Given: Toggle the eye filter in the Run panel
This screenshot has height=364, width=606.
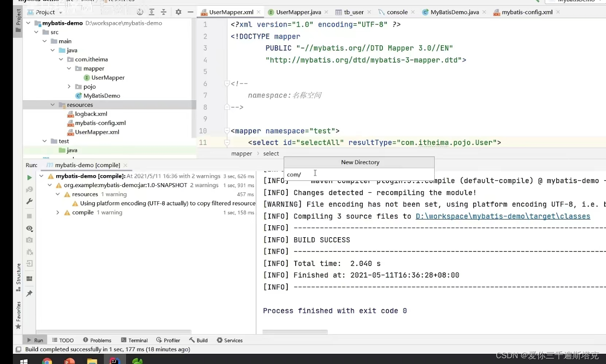Looking at the screenshot, I should [29, 228].
